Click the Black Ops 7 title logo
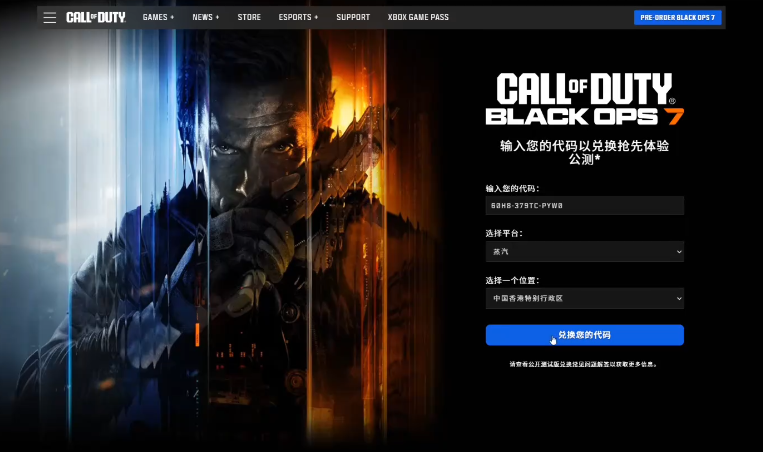763x452 pixels. click(x=584, y=99)
